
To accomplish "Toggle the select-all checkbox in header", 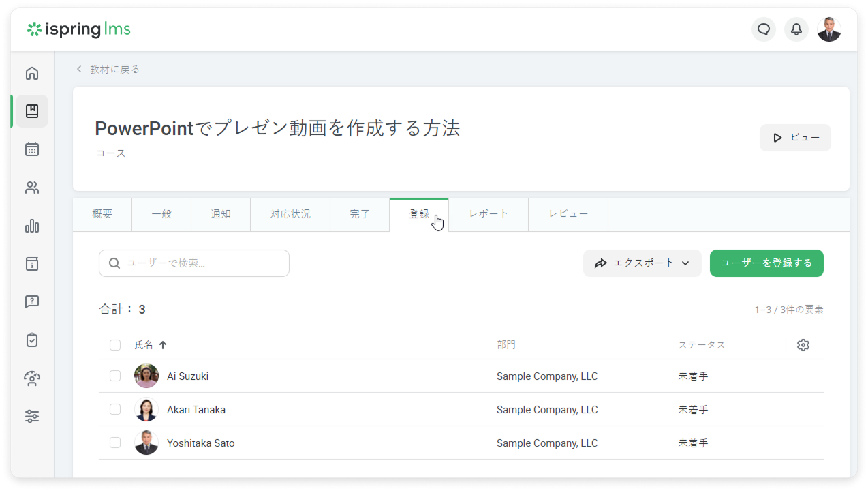I will tap(115, 345).
